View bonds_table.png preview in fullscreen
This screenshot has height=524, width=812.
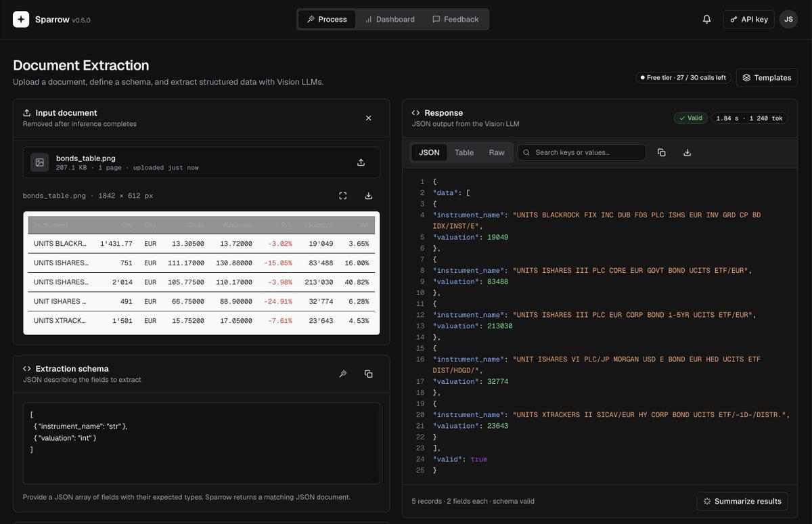pyautogui.click(x=343, y=196)
